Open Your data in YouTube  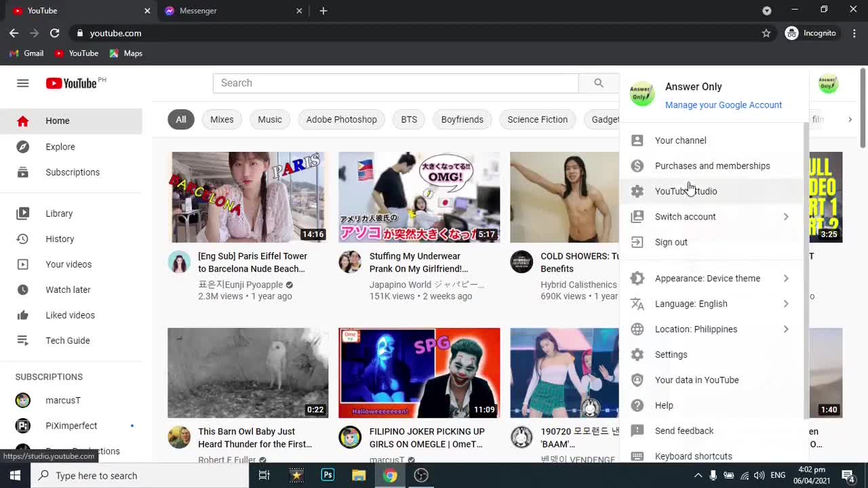711,380
